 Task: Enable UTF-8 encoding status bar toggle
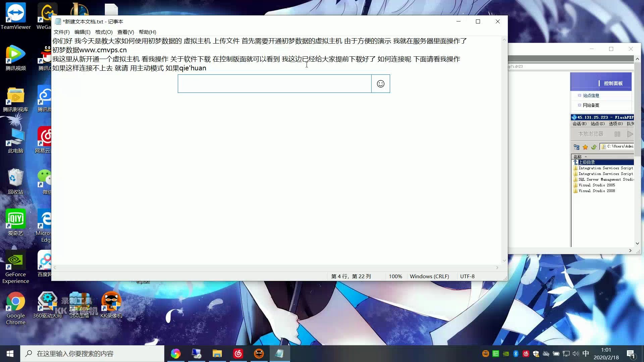(468, 276)
